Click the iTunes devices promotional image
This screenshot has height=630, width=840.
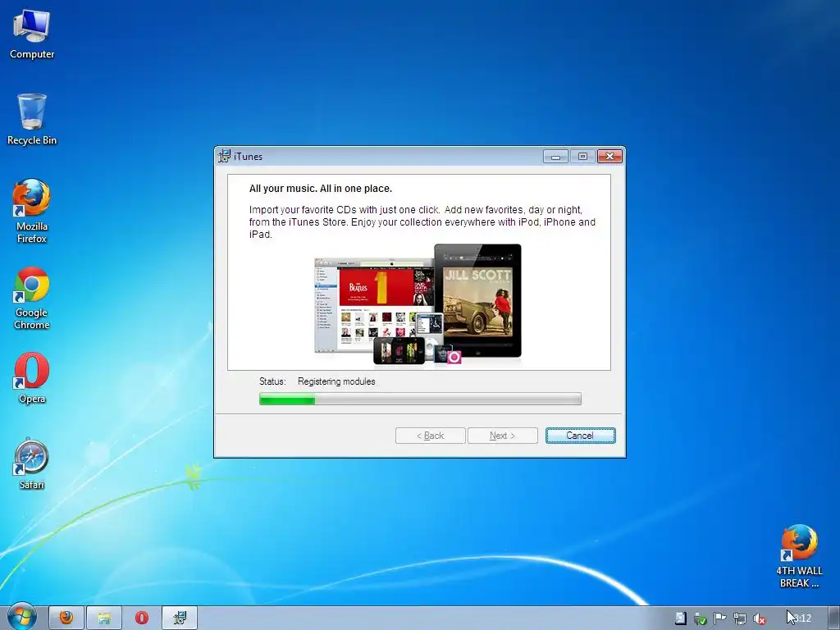[418, 304]
